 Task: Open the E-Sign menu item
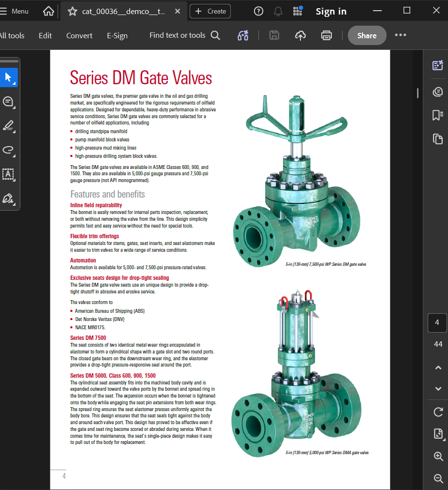coord(117,36)
